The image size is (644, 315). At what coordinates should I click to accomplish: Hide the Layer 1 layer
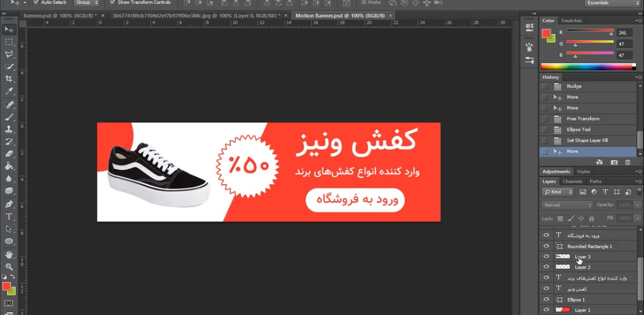pos(546,310)
